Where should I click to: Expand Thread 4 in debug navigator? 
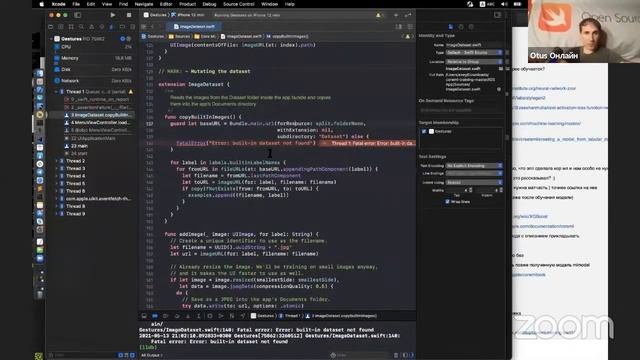point(56,176)
